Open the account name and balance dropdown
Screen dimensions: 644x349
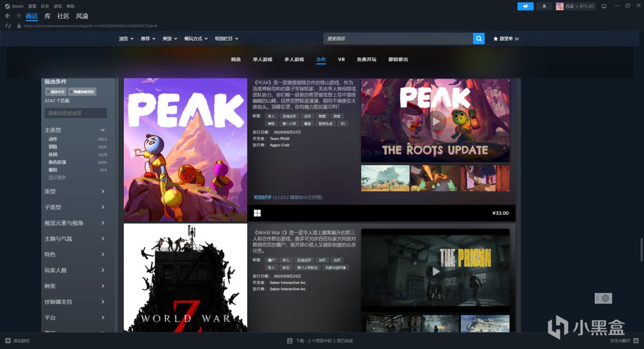click(x=580, y=6)
